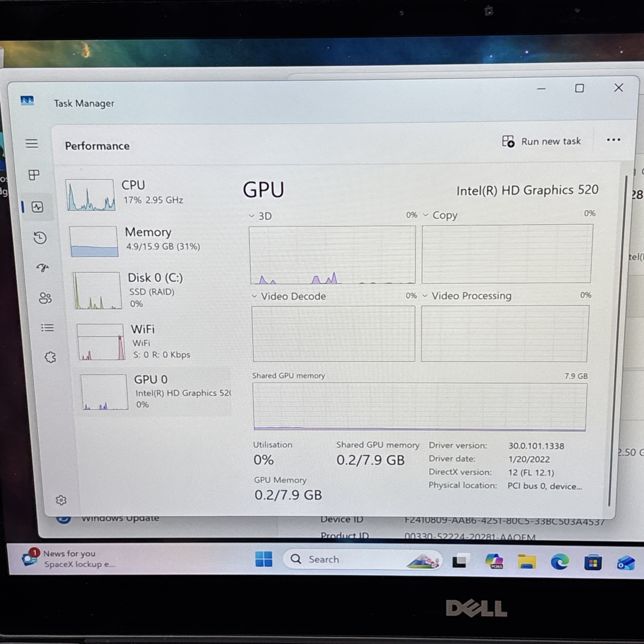Click the Performance page title

pyautogui.click(x=97, y=146)
